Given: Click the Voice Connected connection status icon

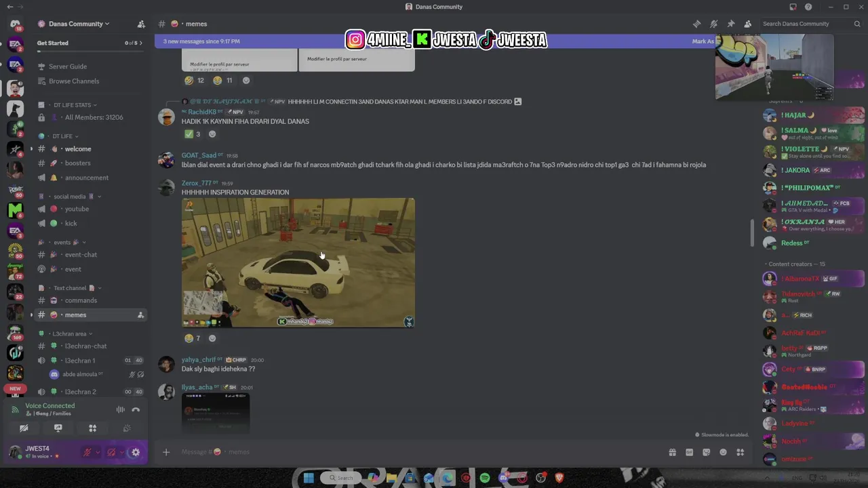Looking at the screenshot, I should pos(15,409).
